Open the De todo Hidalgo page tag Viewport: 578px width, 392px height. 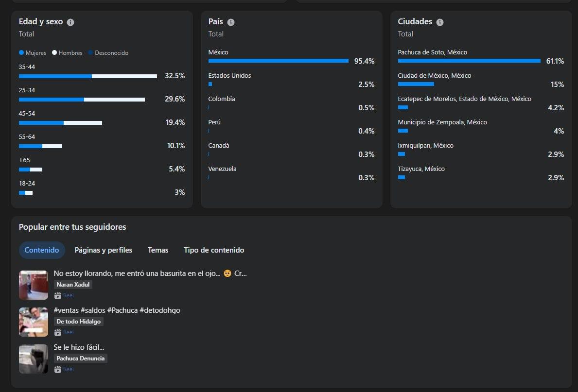click(78, 322)
